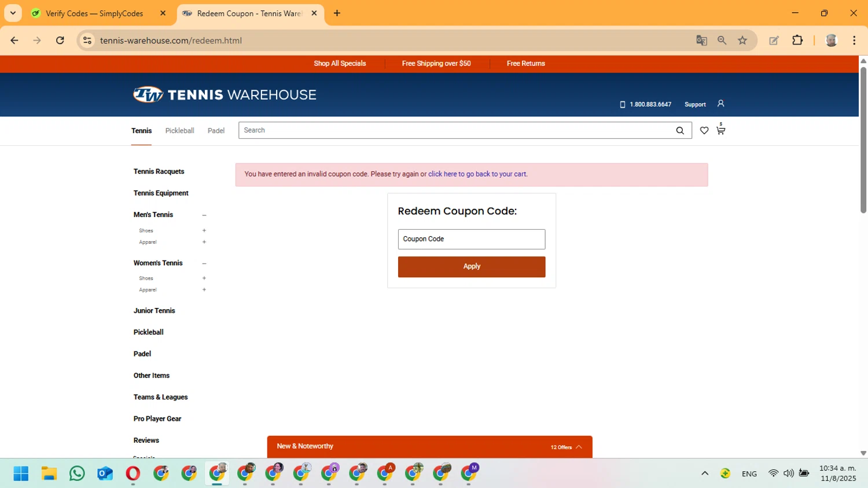Show hidden system tray icons
This screenshot has height=488, width=868.
tap(705, 474)
